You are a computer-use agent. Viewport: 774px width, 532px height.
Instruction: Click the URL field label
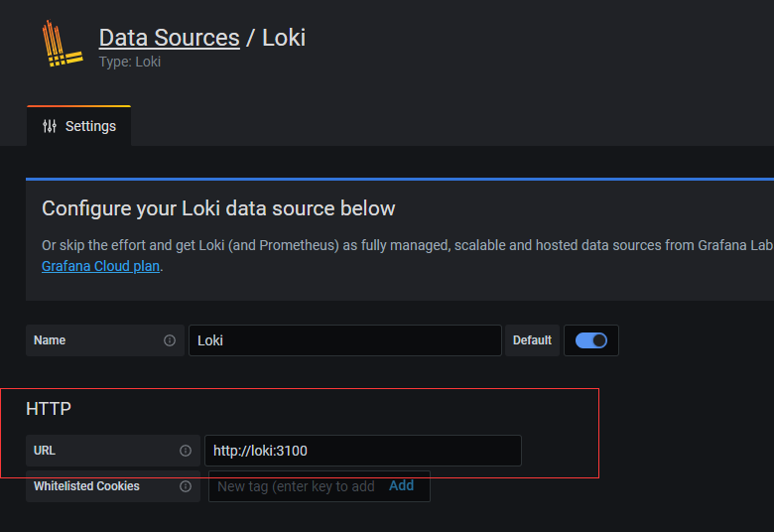pyautogui.click(x=45, y=451)
